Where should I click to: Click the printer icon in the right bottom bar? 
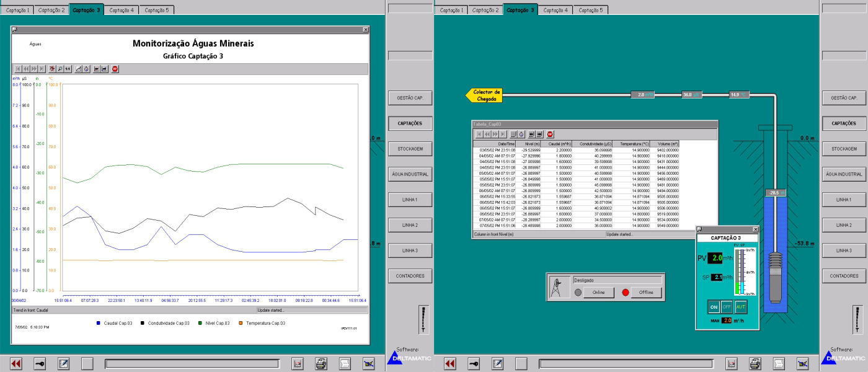click(x=755, y=364)
